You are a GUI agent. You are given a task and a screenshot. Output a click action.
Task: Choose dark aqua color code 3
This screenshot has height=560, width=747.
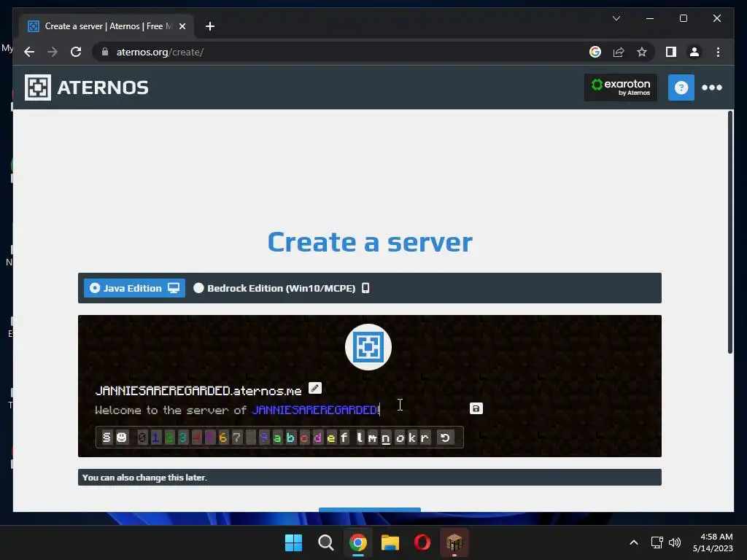(182, 437)
